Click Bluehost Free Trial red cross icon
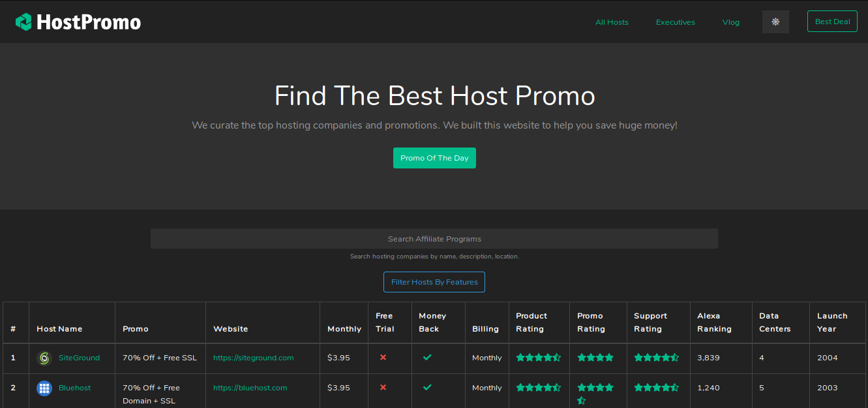This screenshot has width=868, height=408. 383,388
